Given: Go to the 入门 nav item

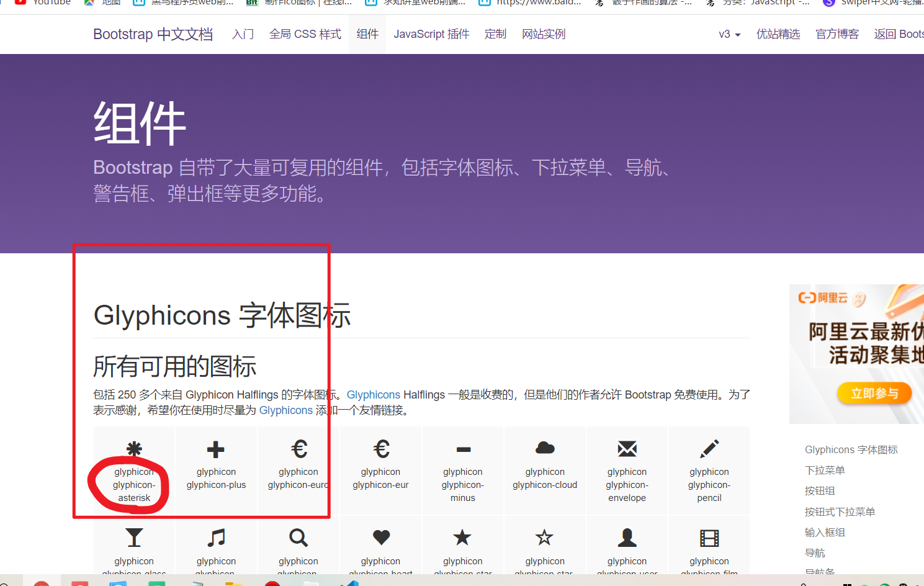Looking at the screenshot, I should point(243,34).
